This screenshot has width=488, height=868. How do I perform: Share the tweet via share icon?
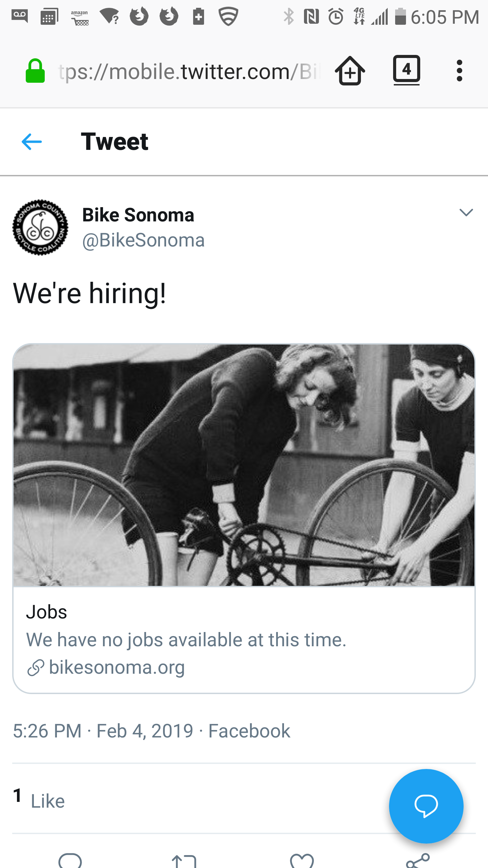click(x=418, y=861)
